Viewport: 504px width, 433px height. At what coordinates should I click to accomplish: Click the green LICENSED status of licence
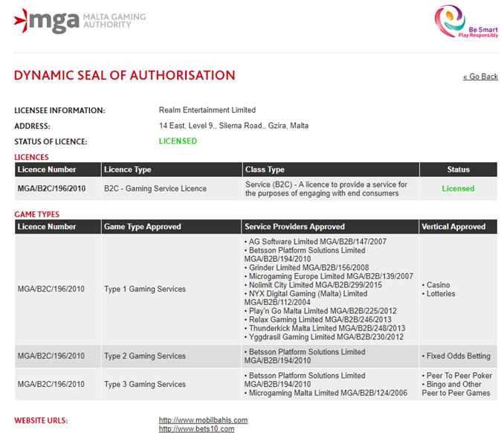click(x=178, y=141)
